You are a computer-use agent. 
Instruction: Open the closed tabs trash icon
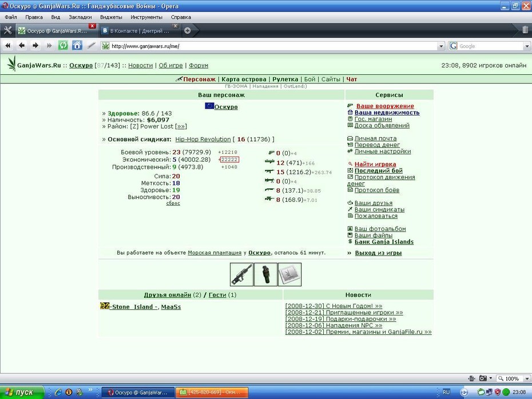[525, 30]
